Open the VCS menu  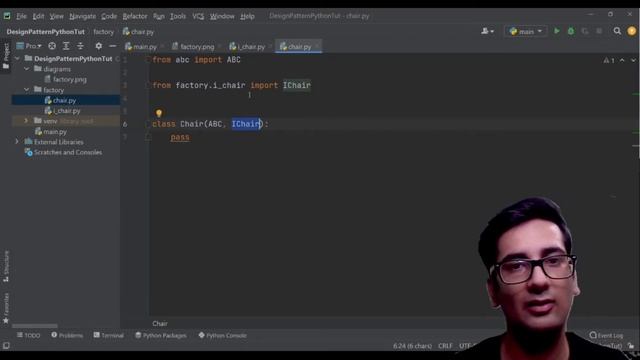coord(198,16)
